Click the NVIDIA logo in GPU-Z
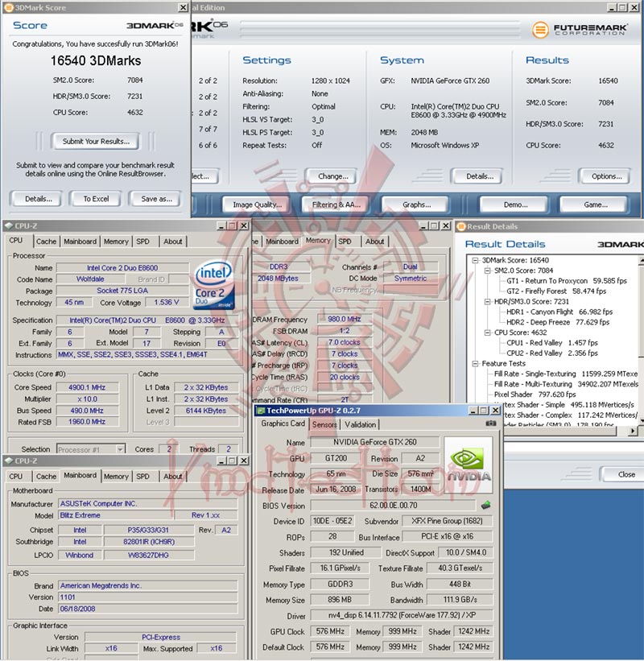Viewport: 644px width, 661px height. [x=469, y=465]
